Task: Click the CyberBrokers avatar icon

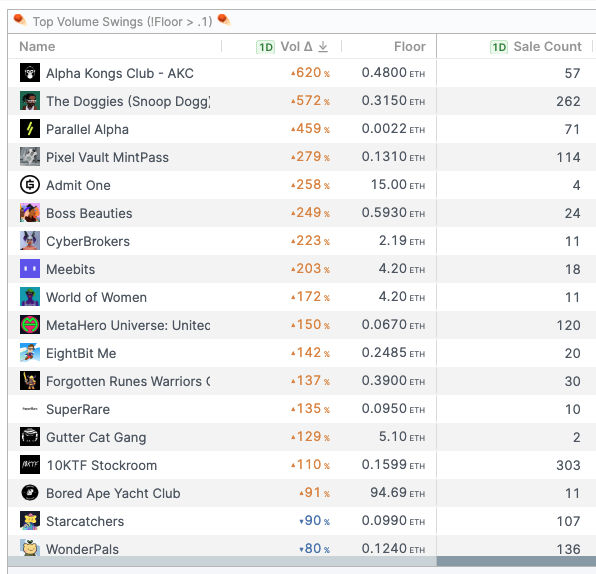Action: pyautogui.click(x=30, y=241)
